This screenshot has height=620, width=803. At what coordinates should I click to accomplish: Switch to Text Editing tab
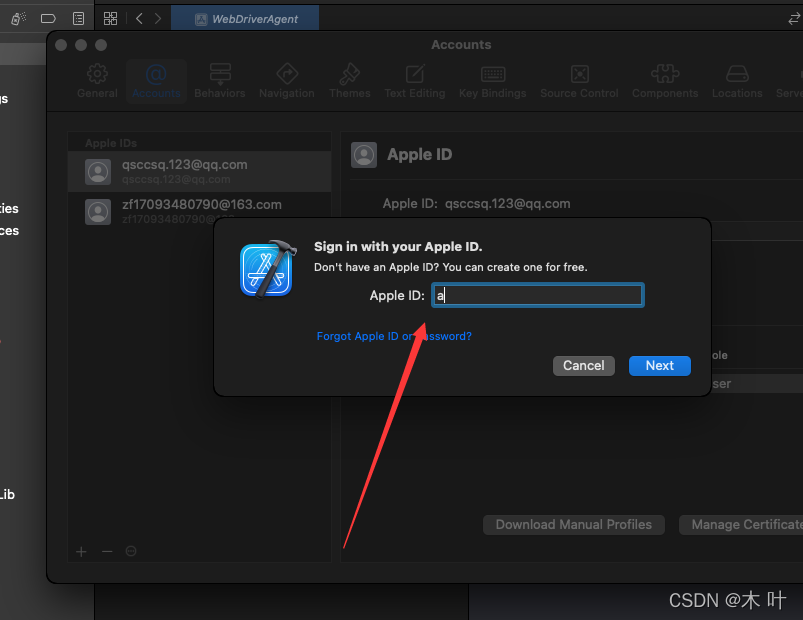415,81
